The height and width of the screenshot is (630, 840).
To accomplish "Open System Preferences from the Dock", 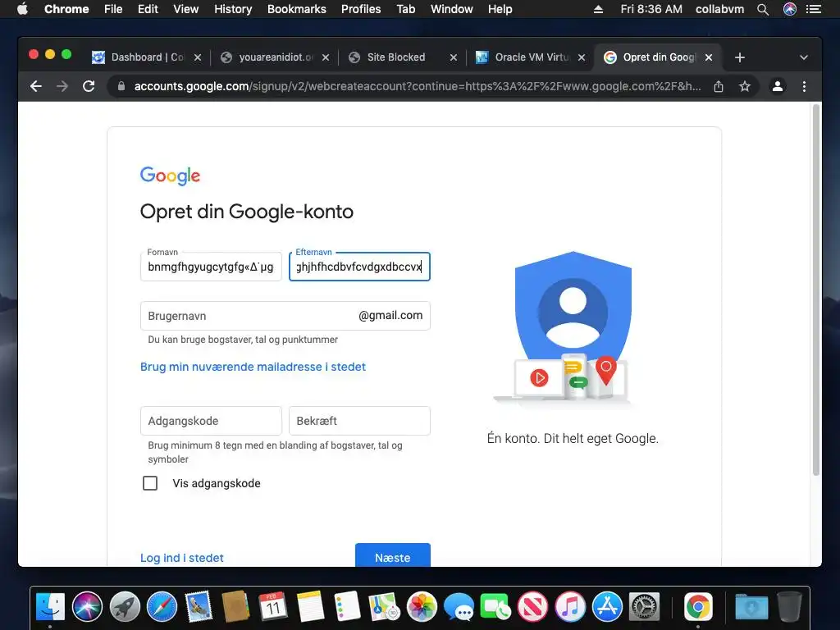I will pyautogui.click(x=644, y=607).
